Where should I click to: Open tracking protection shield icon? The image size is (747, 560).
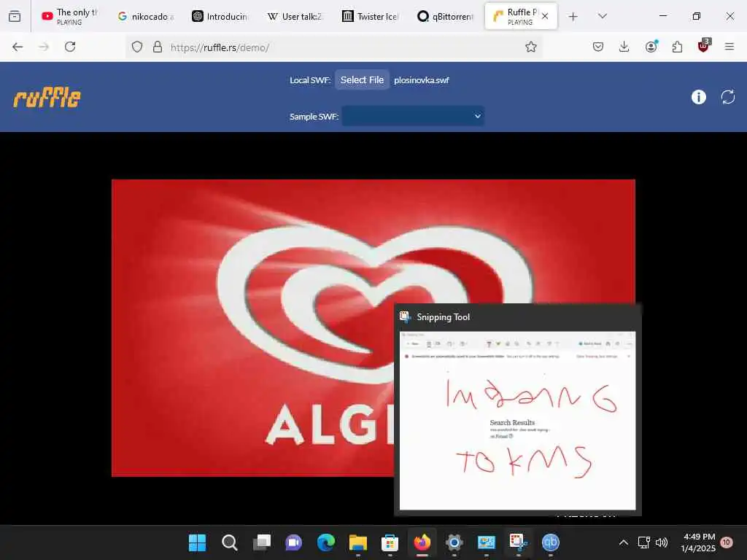(137, 47)
